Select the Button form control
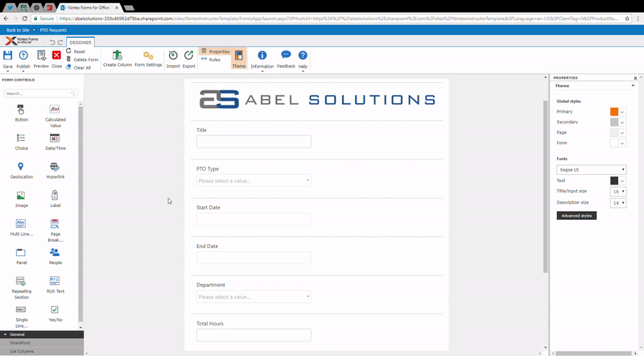 pos(22,114)
